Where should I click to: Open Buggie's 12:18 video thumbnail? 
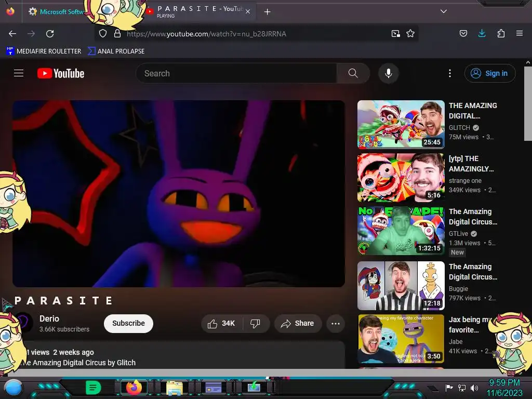coord(401,286)
